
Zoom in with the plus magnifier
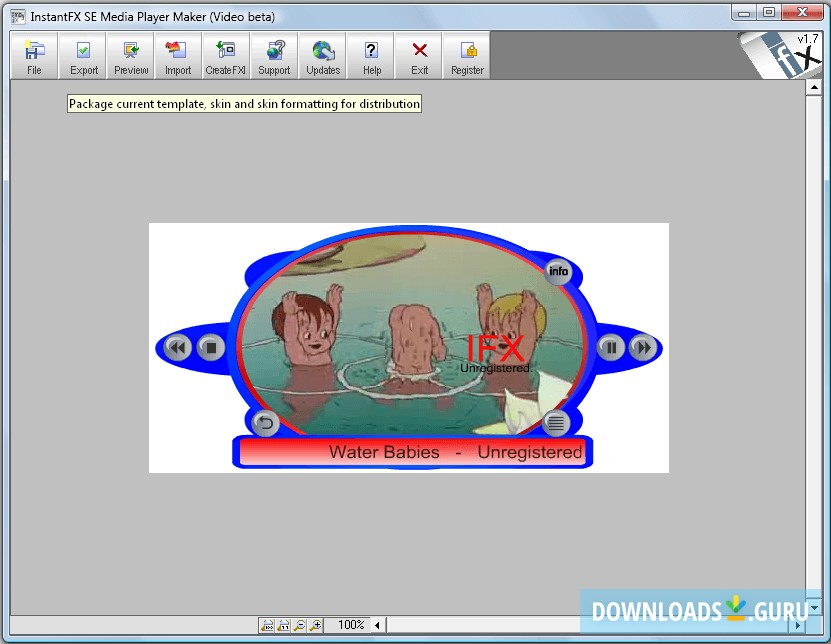314,625
